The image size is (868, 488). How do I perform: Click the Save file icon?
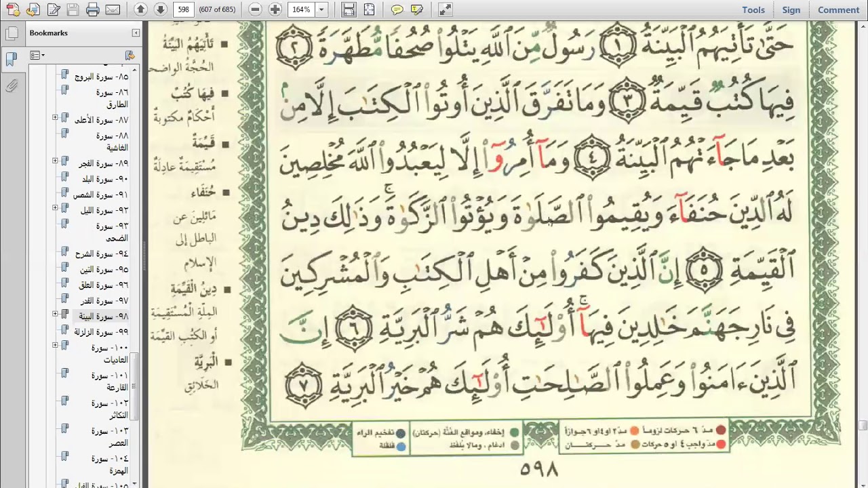73,9
